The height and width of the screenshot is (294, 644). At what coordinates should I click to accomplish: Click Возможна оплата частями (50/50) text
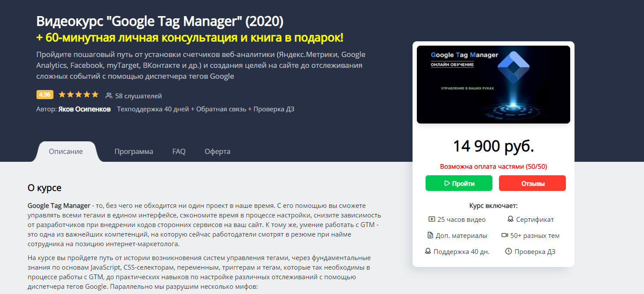click(493, 166)
